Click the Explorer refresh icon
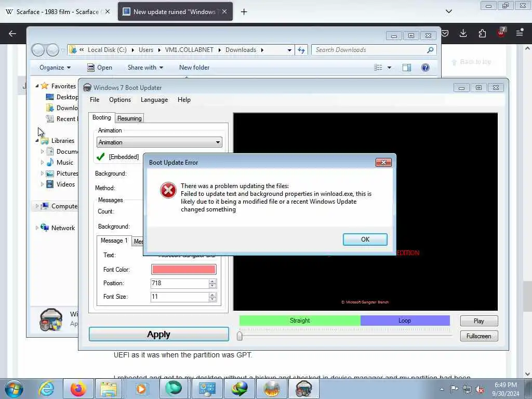Viewport: 532px width, 399px height. point(301,50)
